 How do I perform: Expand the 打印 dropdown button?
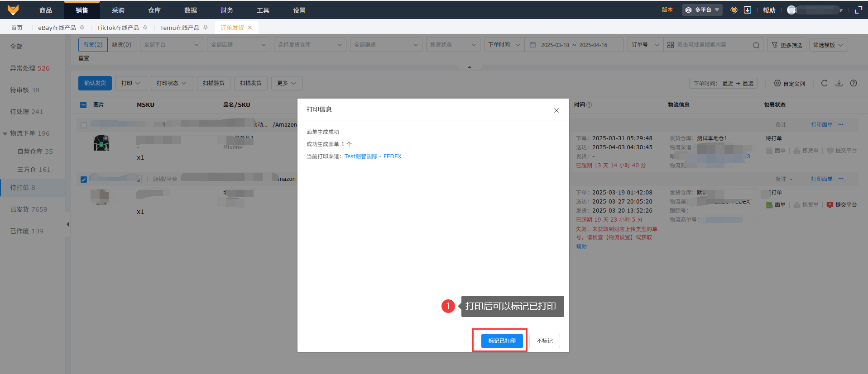point(131,83)
